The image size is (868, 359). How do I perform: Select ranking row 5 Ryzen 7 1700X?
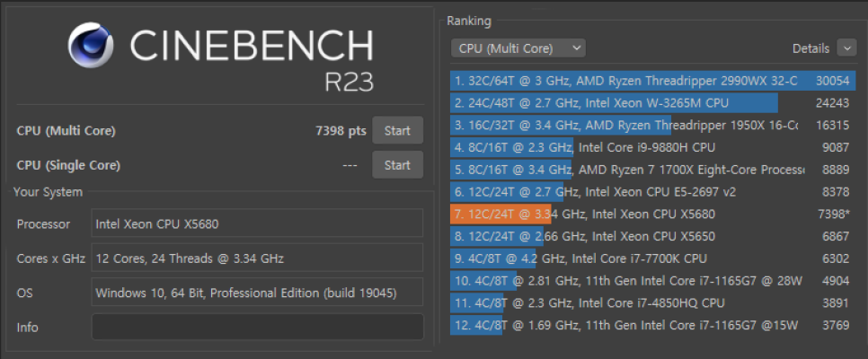pos(653,170)
